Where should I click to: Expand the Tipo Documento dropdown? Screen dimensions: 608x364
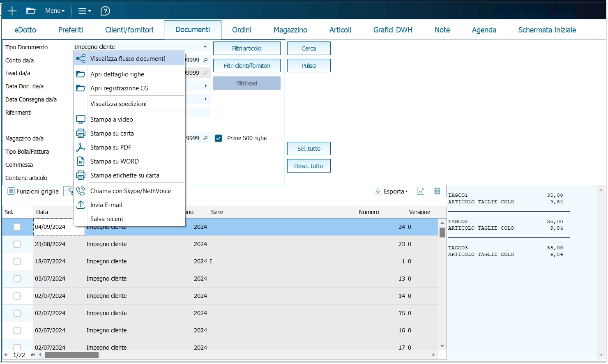point(205,47)
